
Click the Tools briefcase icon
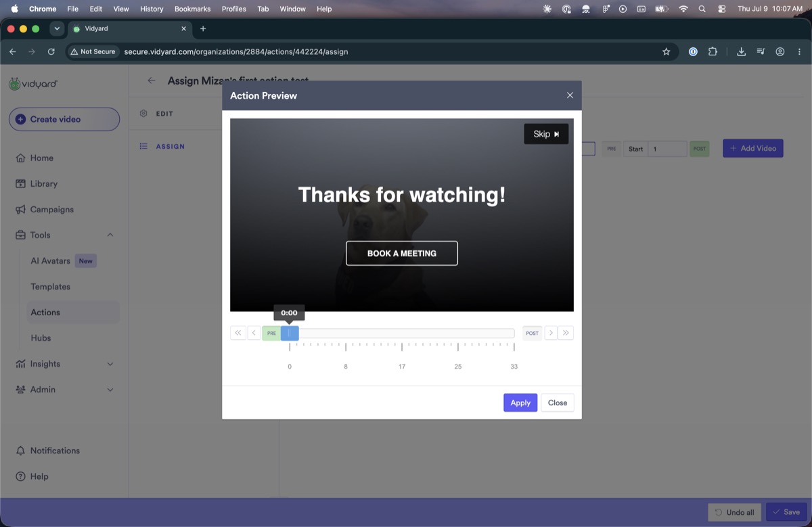(x=20, y=235)
